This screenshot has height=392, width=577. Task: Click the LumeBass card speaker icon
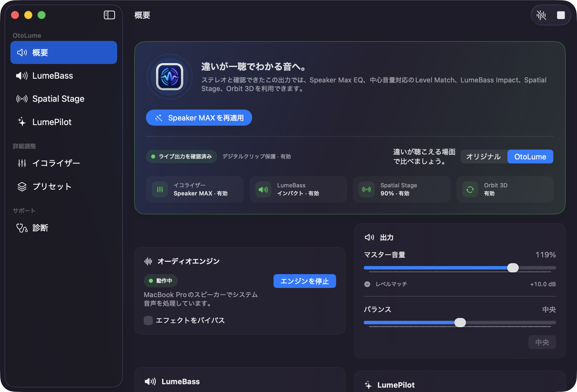[x=263, y=189]
